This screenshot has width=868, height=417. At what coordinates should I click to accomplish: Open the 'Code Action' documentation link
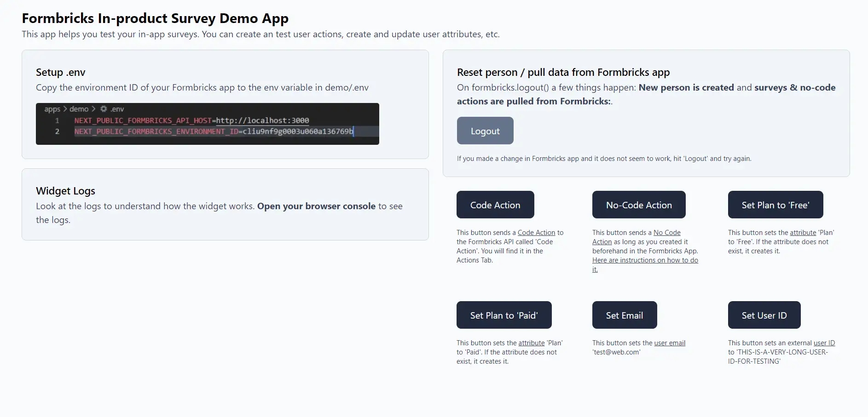(x=536, y=233)
